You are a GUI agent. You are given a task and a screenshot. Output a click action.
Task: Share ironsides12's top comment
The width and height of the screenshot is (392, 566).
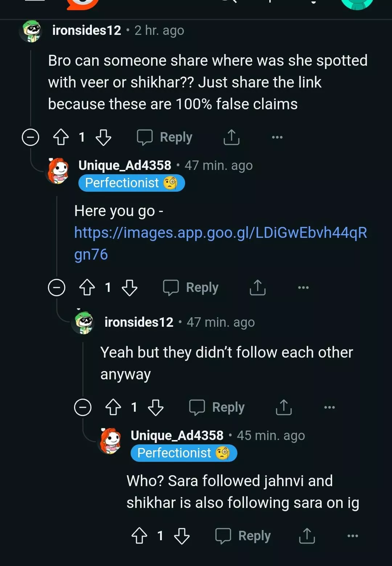click(231, 137)
